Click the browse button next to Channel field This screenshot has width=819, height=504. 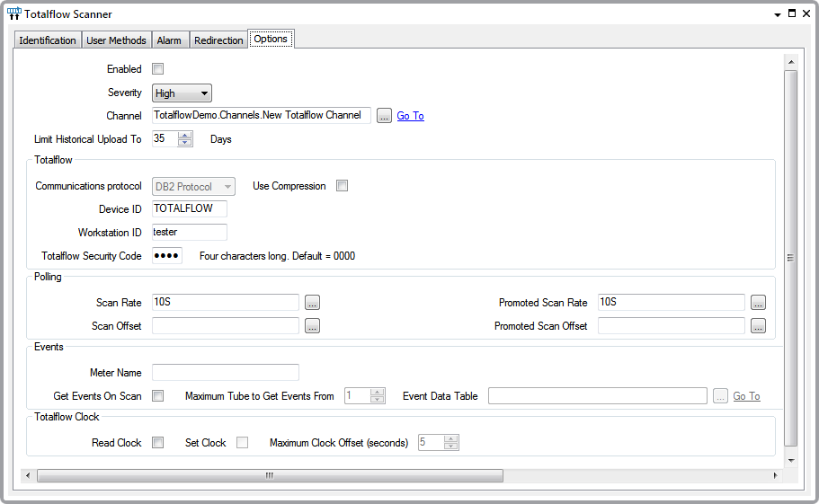(x=384, y=116)
